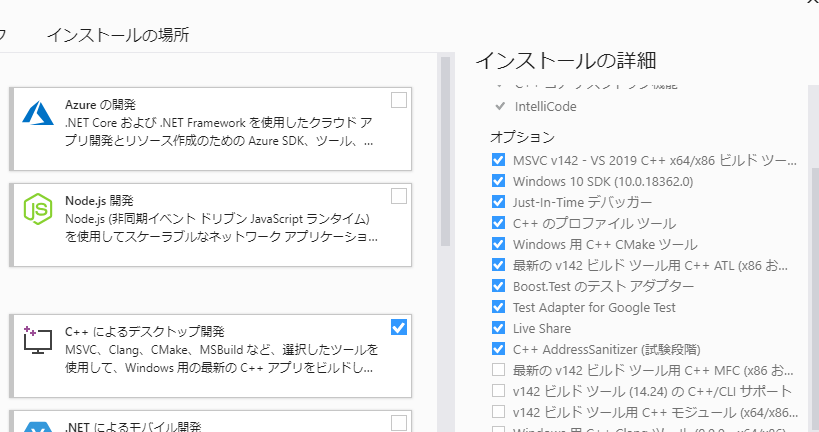Enable v142 C++ MFC build tools option
The width and height of the screenshot is (819, 432).
(498, 370)
